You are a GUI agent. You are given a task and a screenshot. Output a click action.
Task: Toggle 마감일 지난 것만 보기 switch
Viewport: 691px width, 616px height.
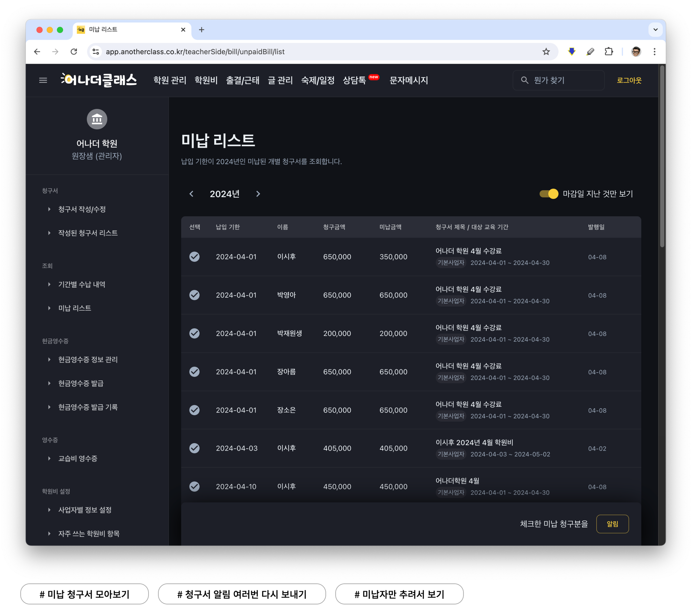(x=548, y=194)
